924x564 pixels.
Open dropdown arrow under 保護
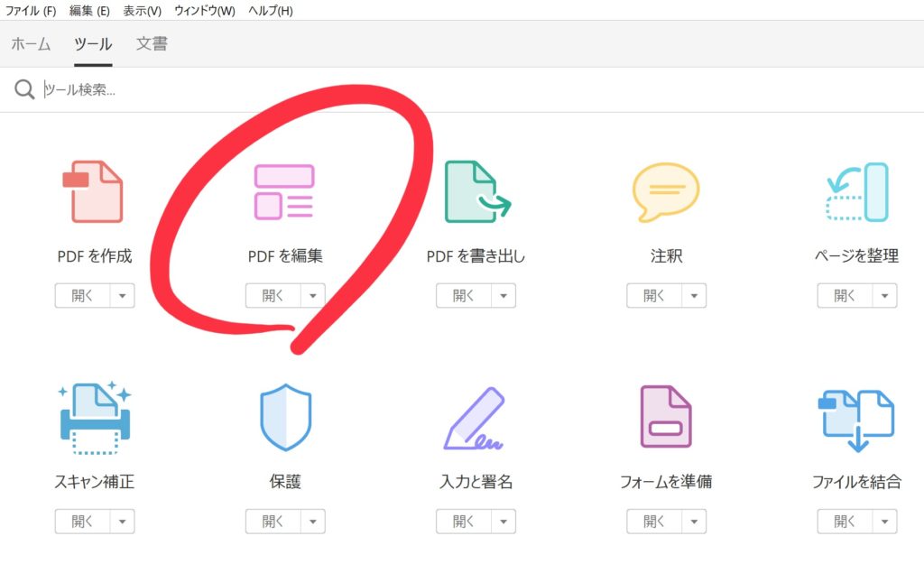pos(313,522)
